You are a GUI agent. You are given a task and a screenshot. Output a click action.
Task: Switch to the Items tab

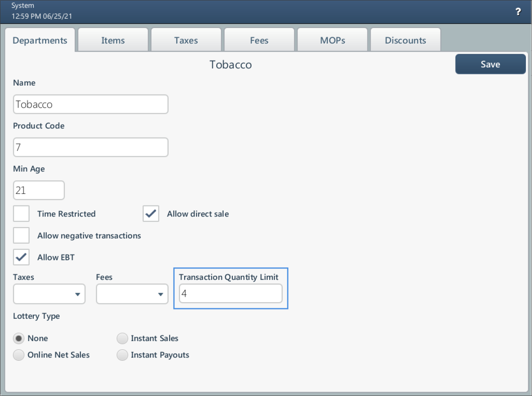tap(113, 40)
